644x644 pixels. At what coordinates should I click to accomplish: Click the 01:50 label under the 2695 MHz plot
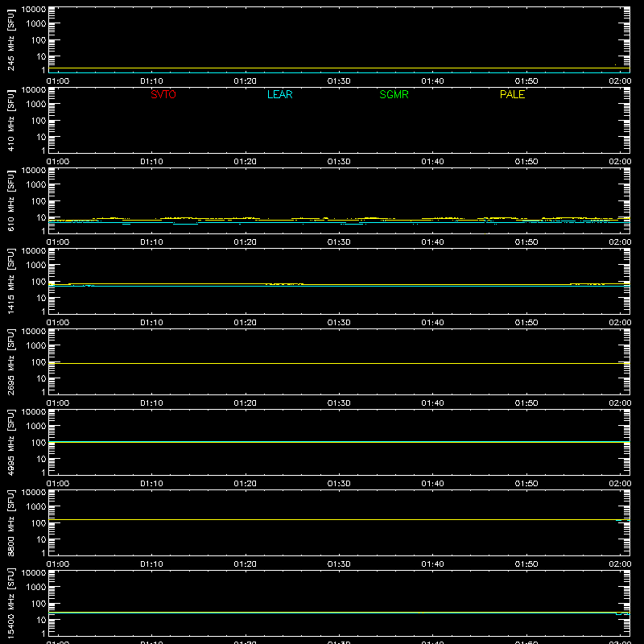pyautogui.click(x=526, y=403)
